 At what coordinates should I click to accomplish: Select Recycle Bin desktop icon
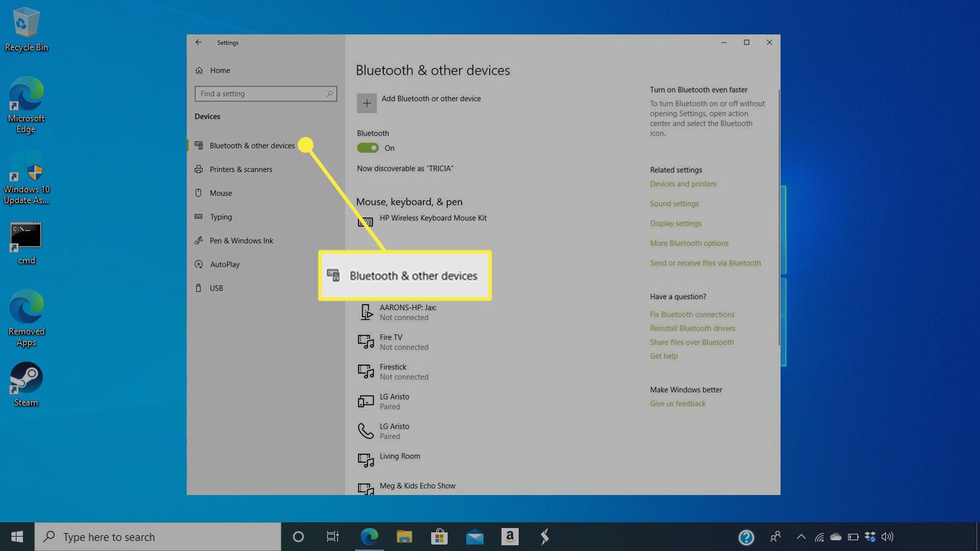pyautogui.click(x=26, y=30)
